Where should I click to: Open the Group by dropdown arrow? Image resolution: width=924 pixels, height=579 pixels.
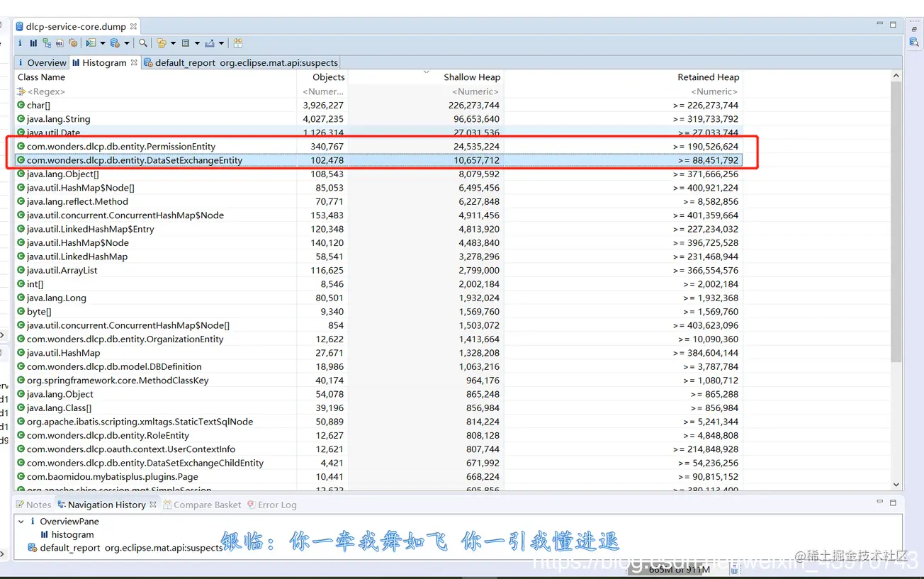click(173, 44)
